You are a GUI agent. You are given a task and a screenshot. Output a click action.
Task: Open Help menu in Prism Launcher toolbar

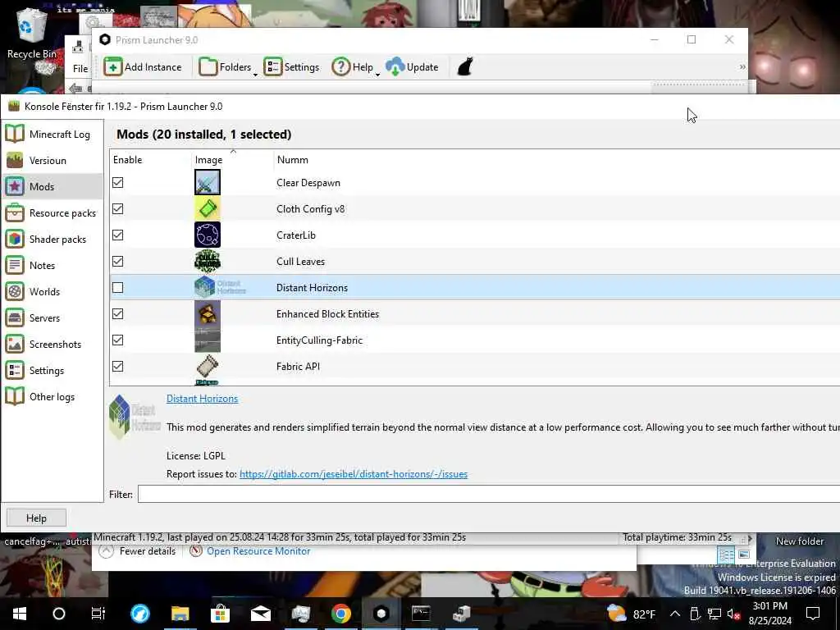click(355, 67)
